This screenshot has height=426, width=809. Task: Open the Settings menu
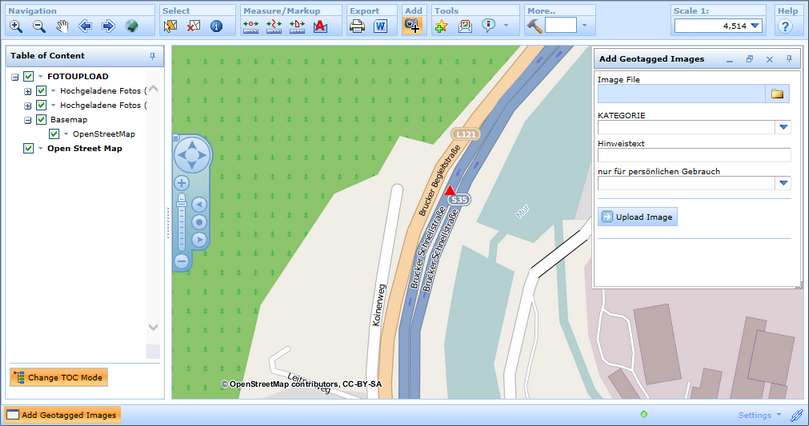click(753, 414)
